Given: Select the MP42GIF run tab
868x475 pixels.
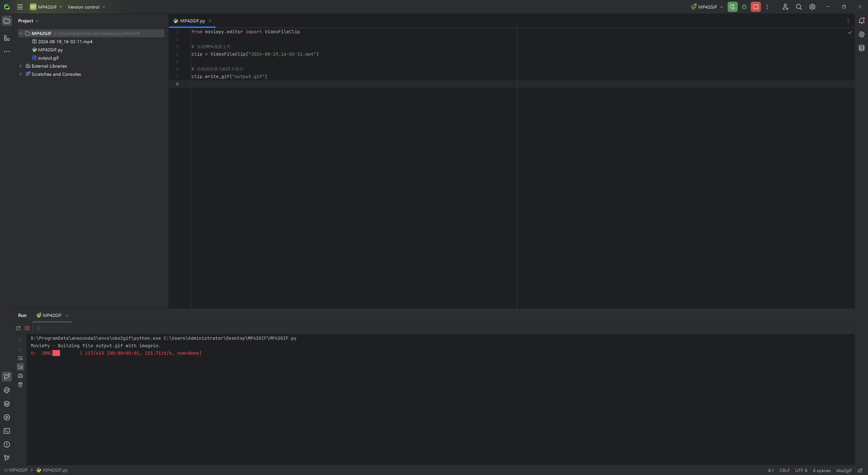Looking at the screenshot, I should pos(52,315).
